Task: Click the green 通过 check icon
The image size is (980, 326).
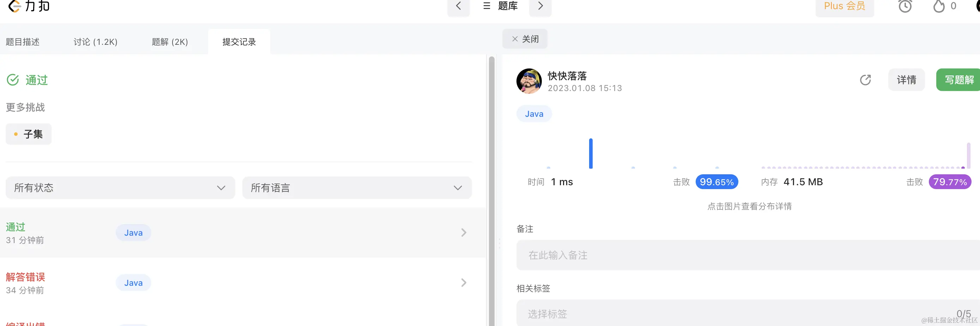Action: (13, 80)
